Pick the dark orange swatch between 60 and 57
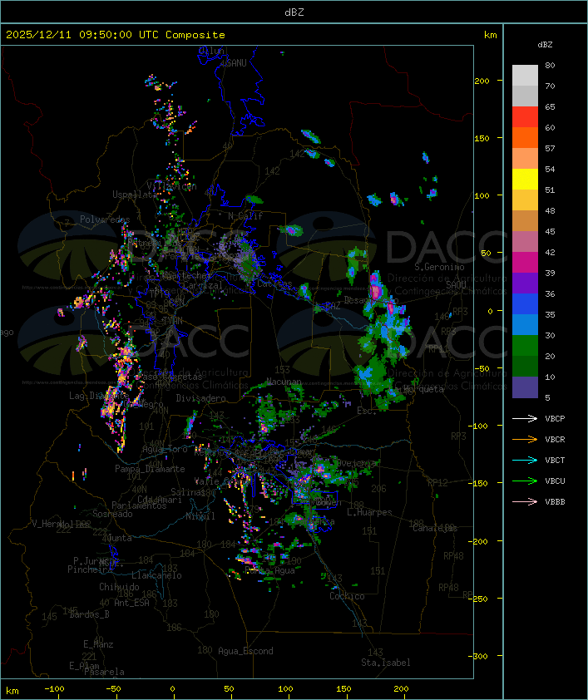The width and height of the screenshot is (588, 700). tap(525, 138)
